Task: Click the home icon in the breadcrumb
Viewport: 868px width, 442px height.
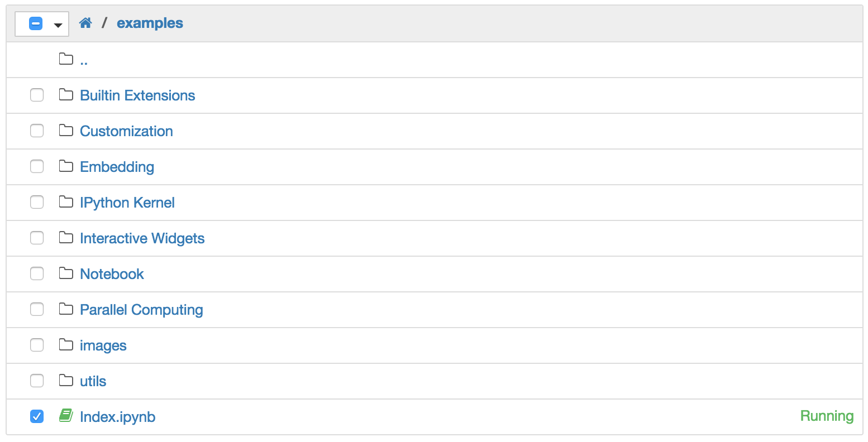Action: pos(85,23)
